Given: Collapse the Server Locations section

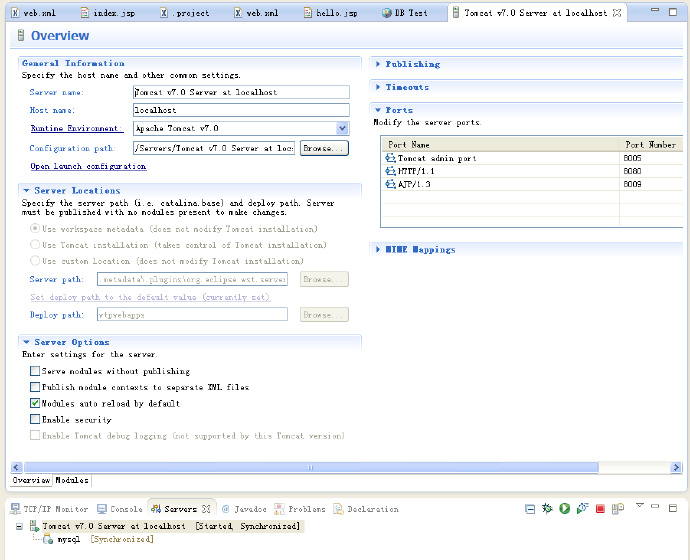Looking at the screenshot, I should pos(26,190).
